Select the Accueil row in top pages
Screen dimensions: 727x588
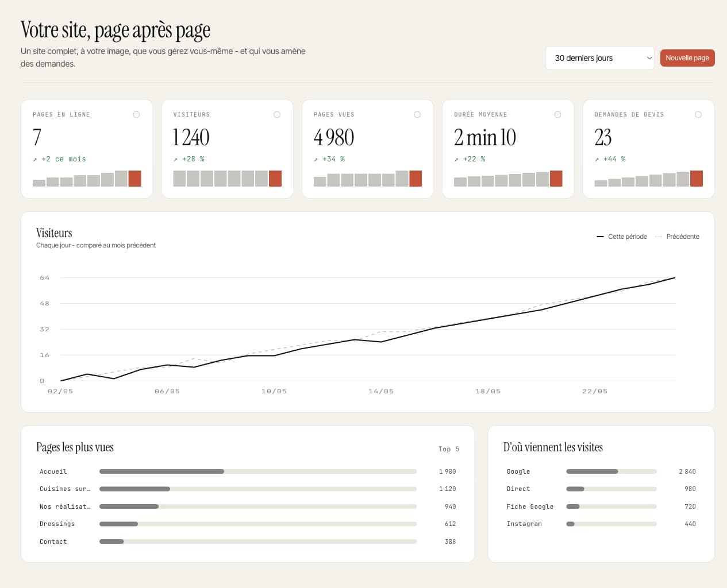pos(248,471)
